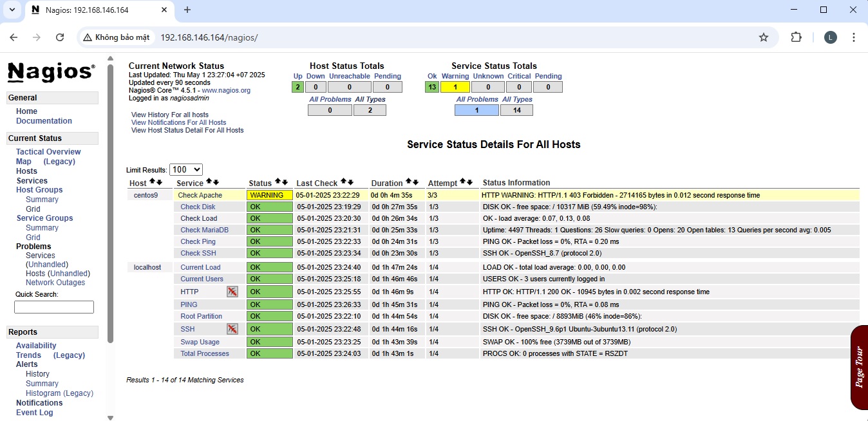Click the ascending sort arrow beside Host

pyautogui.click(x=152, y=183)
